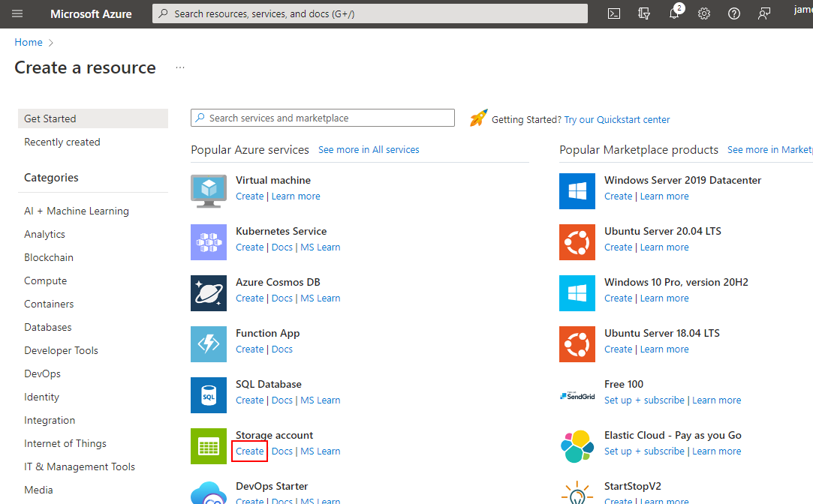Click Set up + subscribe for Free 100
The width and height of the screenshot is (813, 504).
(x=645, y=400)
